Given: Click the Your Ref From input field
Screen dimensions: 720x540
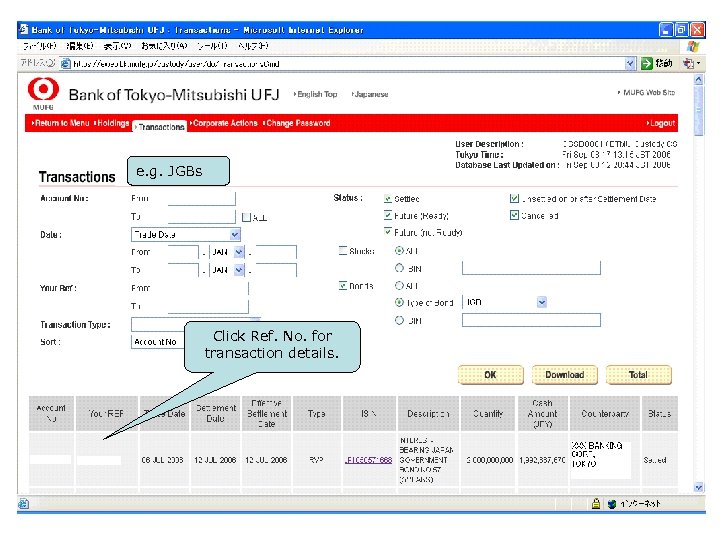Looking at the screenshot, I should point(208,288).
